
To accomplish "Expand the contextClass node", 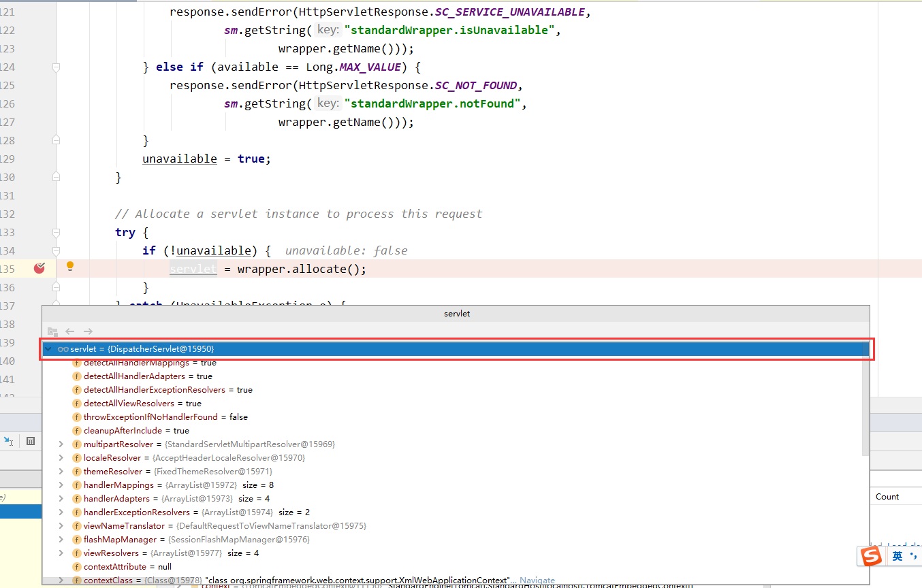I will click(61, 581).
